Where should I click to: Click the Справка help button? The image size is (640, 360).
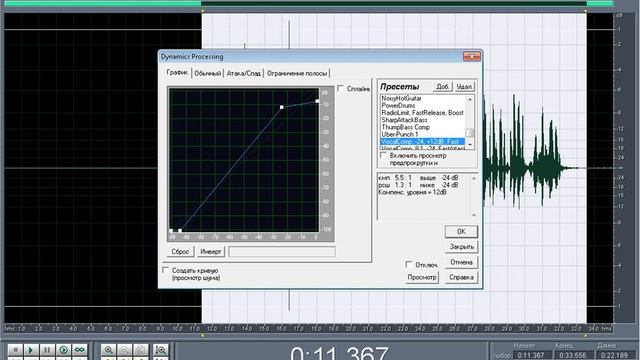(x=461, y=277)
